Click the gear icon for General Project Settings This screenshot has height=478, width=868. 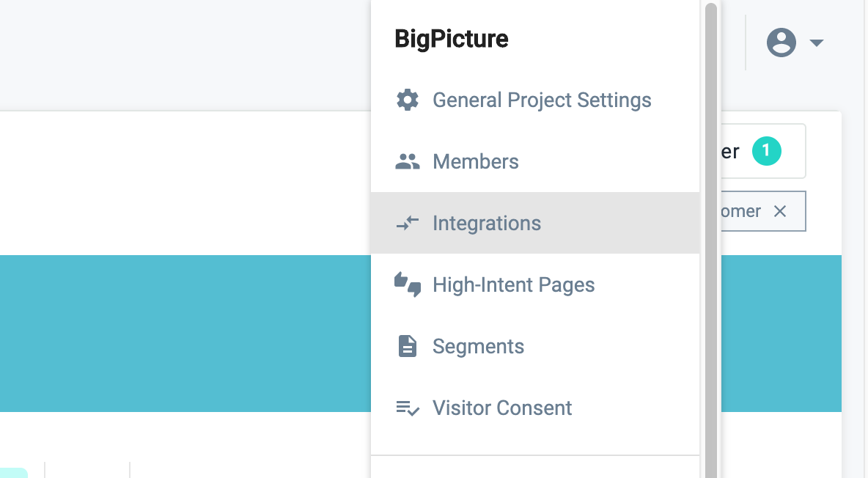(408, 100)
